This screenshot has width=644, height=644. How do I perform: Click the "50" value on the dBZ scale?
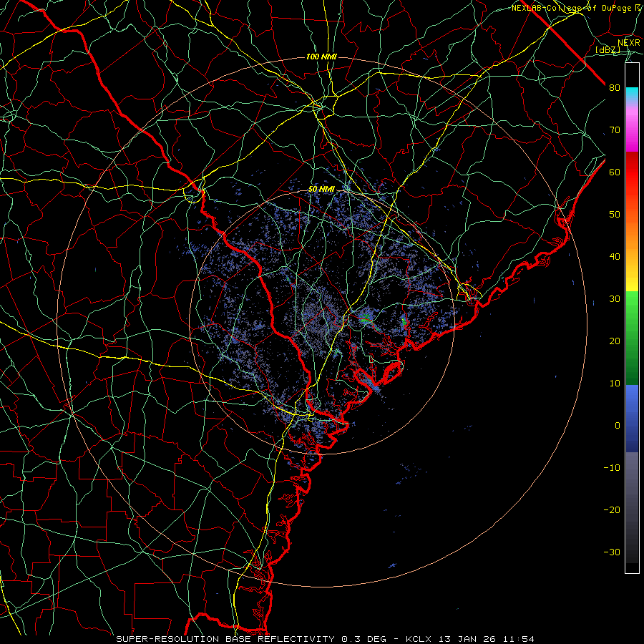(615, 215)
